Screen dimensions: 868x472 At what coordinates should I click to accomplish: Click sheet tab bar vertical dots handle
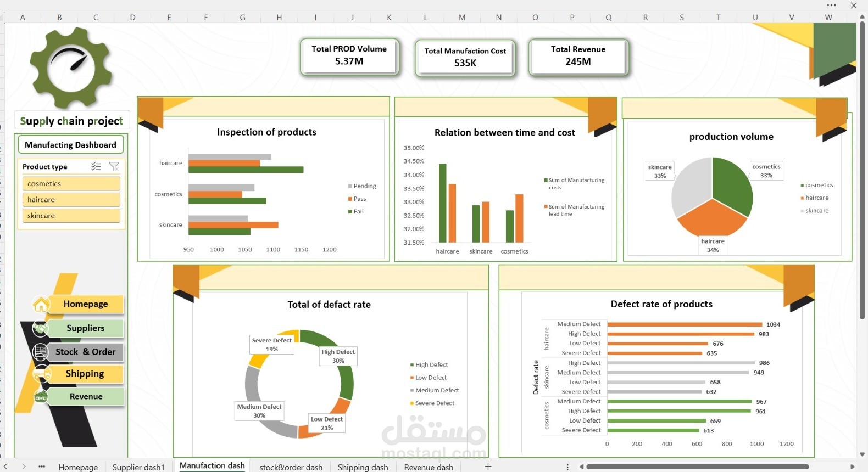[568, 467]
